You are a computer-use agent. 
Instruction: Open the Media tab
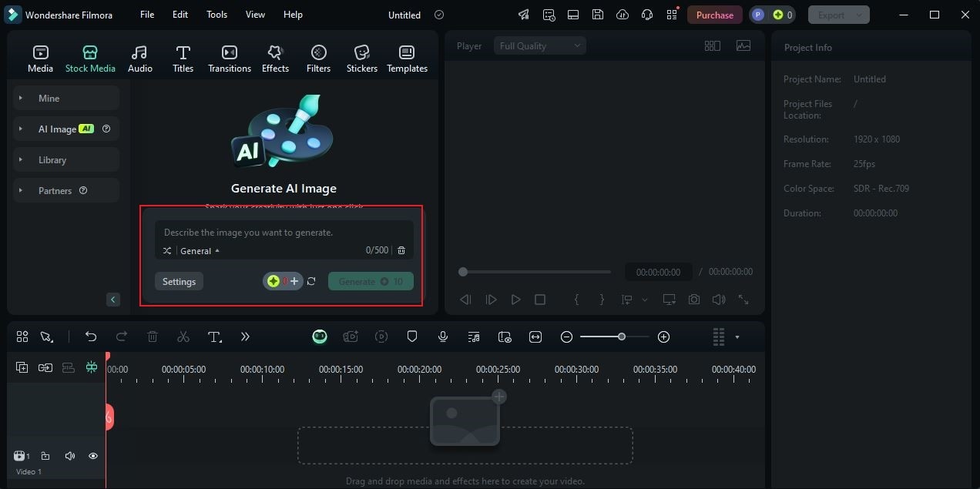tap(40, 59)
